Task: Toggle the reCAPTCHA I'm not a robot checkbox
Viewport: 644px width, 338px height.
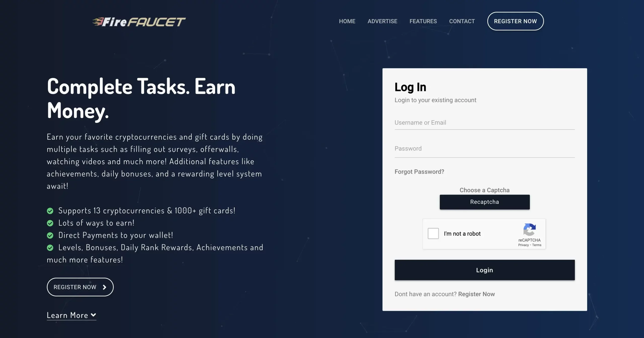Action: (434, 234)
